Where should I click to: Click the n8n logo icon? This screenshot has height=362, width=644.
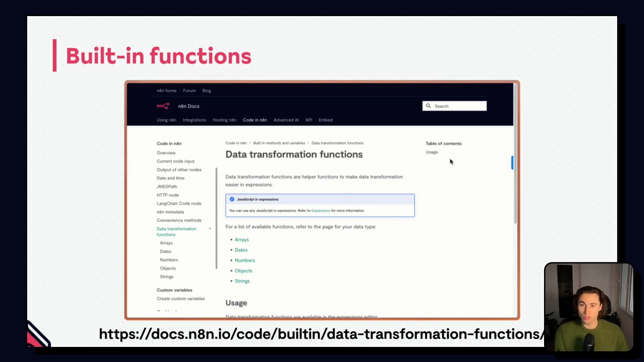(163, 106)
